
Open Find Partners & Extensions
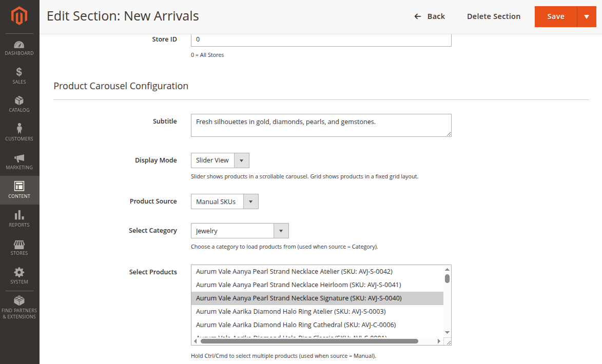(x=19, y=307)
